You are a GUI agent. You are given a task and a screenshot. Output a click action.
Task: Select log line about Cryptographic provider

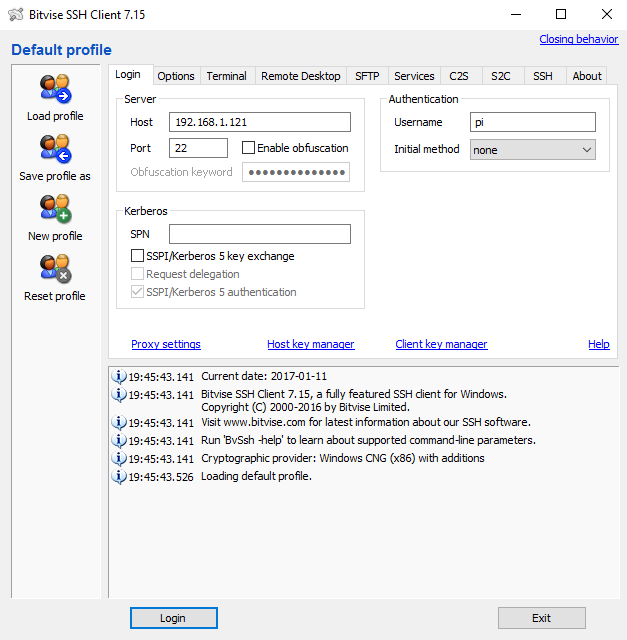(x=342, y=458)
